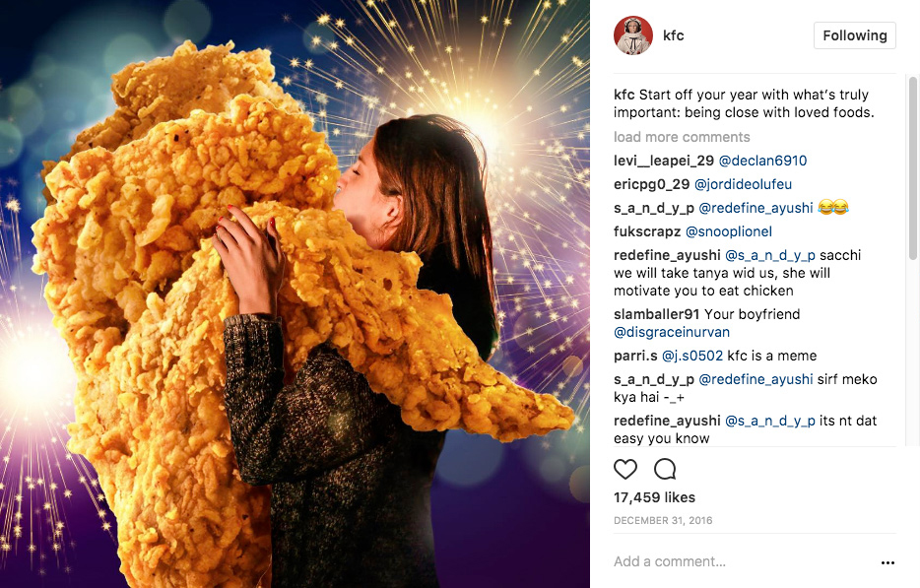Expand load more comments
The width and height of the screenshot is (920, 588).
tap(682, 137)
